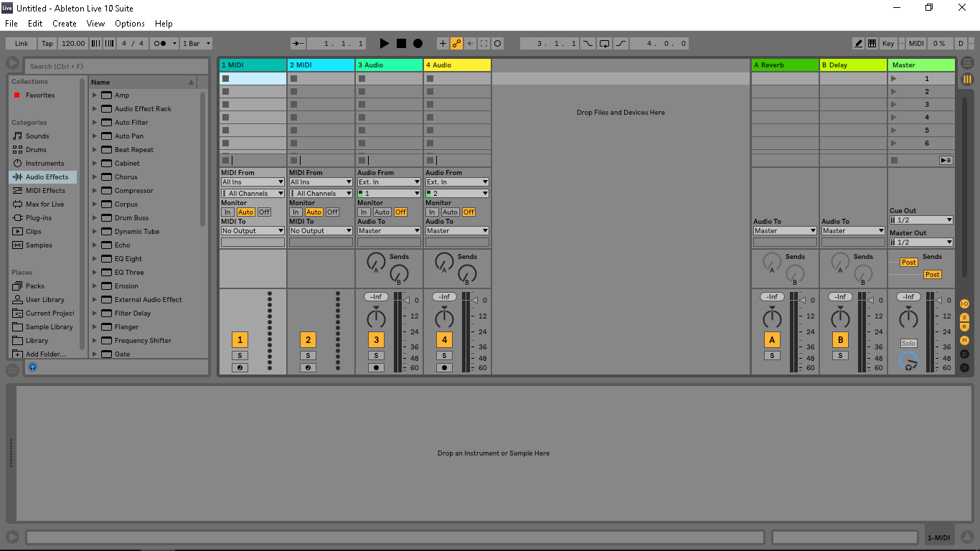Click the browser search field
This screenshot has width=980, height=551.
(x=117, y=66)
